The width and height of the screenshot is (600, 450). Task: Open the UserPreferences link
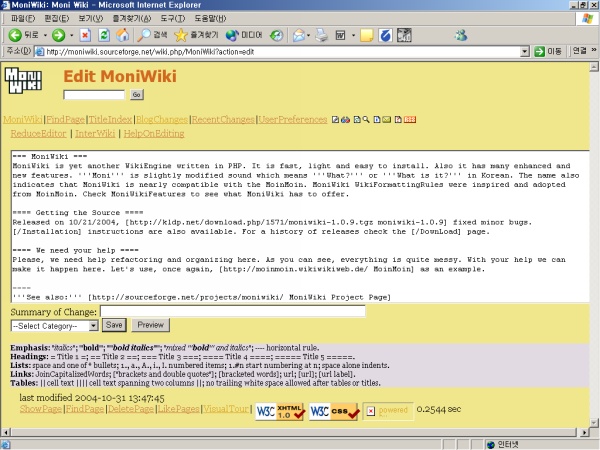(293, 119)
